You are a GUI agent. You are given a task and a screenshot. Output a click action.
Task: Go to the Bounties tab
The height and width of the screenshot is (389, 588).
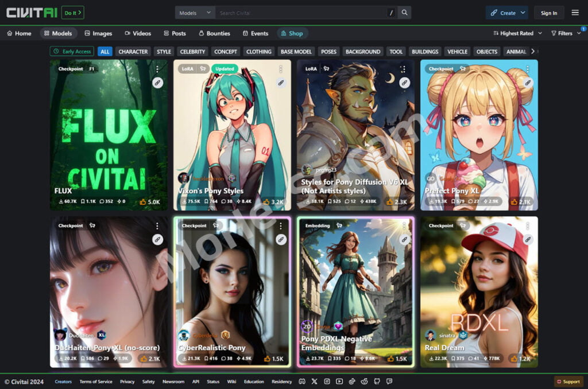pos(214,33)
